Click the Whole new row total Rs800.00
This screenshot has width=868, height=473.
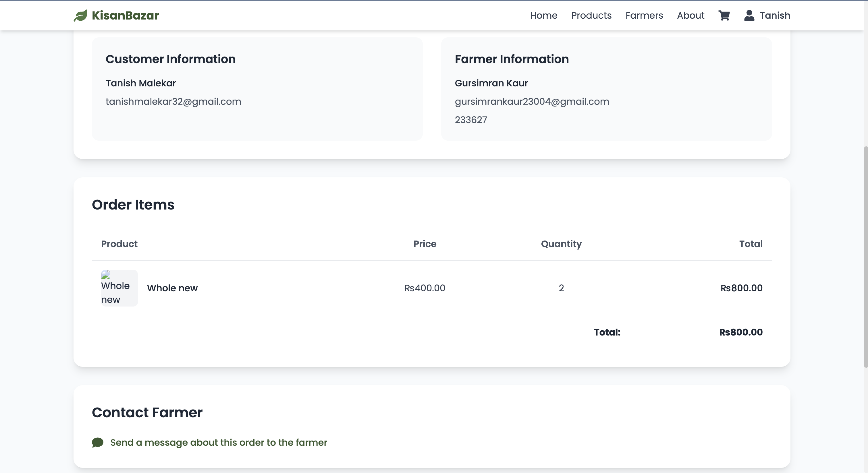(x=741, y=288)
